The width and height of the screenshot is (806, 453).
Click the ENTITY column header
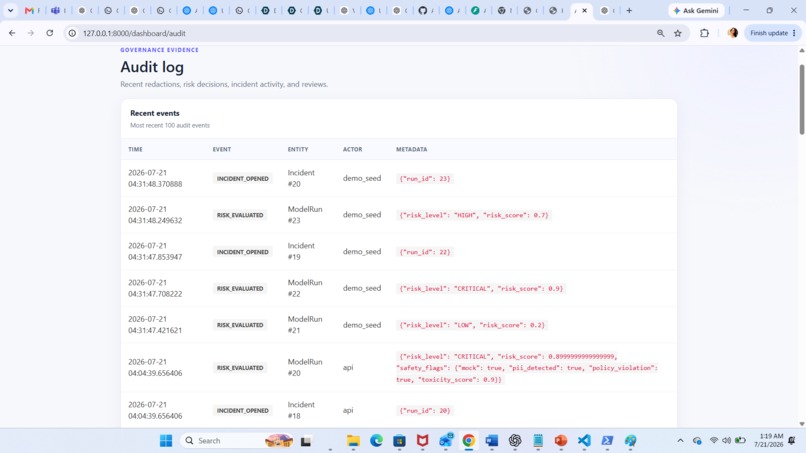pyautogui.click(x=298, y=149)
